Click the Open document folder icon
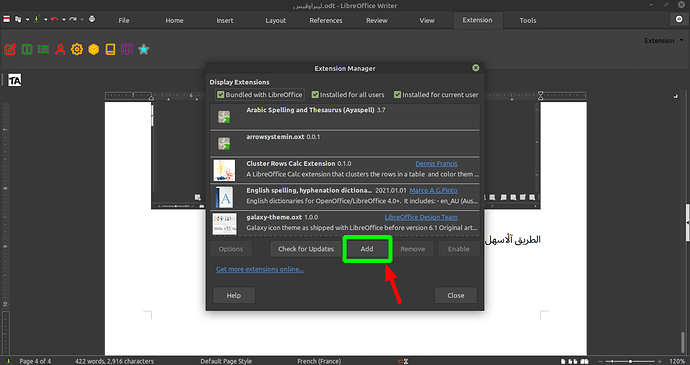The width and height of the screenshot is (690, 365). pos(18,19)
